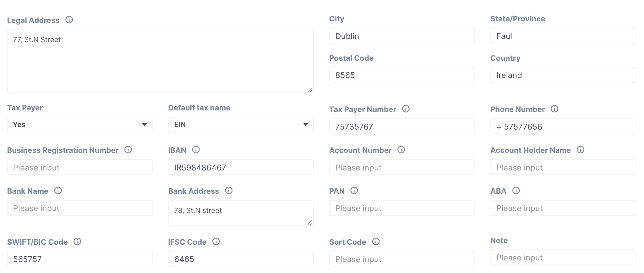This screenshot has width=644, height=273.
Task: Click the Bank Address info icon
Action: click(229, 191)
